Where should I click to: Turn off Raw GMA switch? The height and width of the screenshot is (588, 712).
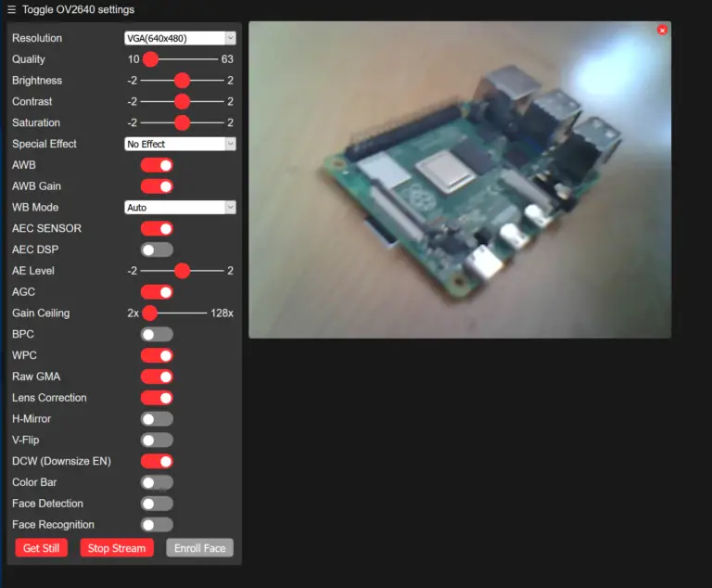click(x=157, y=377)
